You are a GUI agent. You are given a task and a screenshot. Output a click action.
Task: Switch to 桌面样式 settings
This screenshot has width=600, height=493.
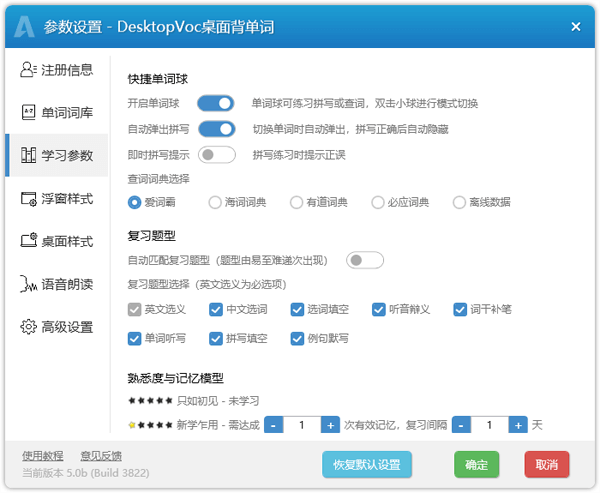pos(57,241)
